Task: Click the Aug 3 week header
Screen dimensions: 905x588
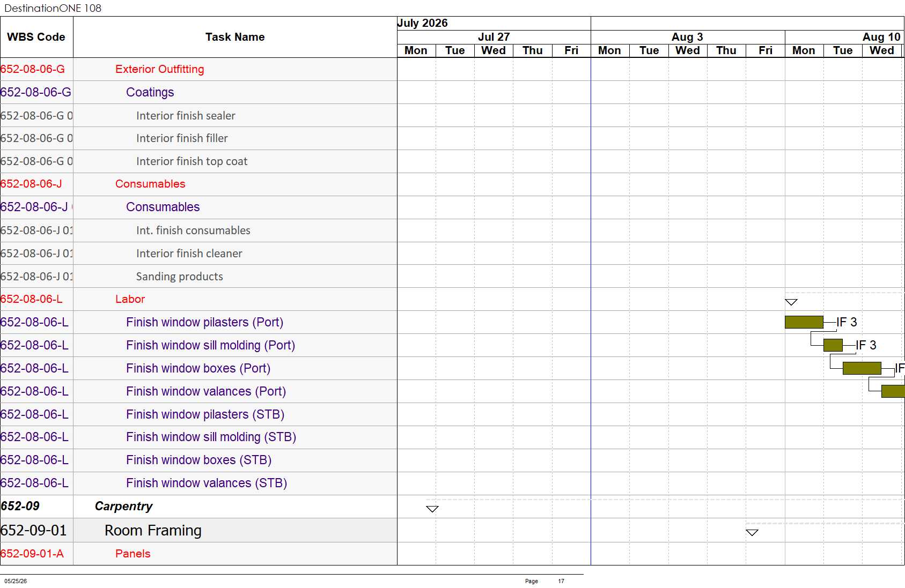Action: click(x=687, y=37)
